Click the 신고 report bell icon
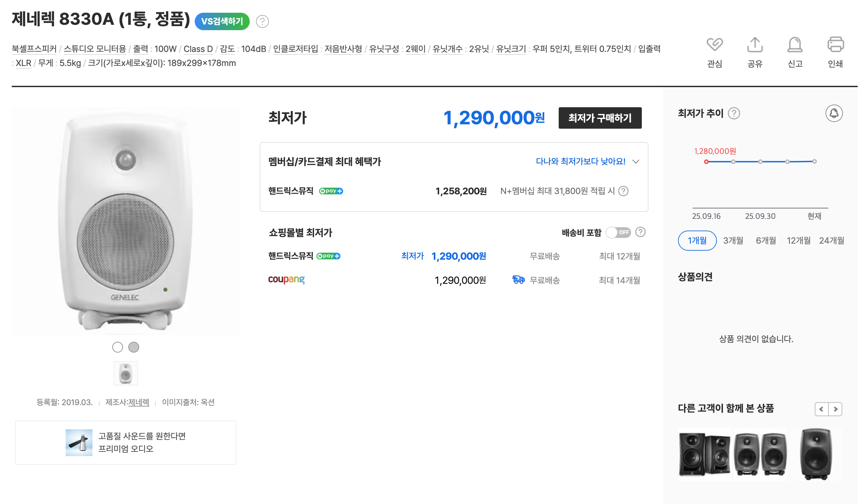 click(x=795, y=45)
